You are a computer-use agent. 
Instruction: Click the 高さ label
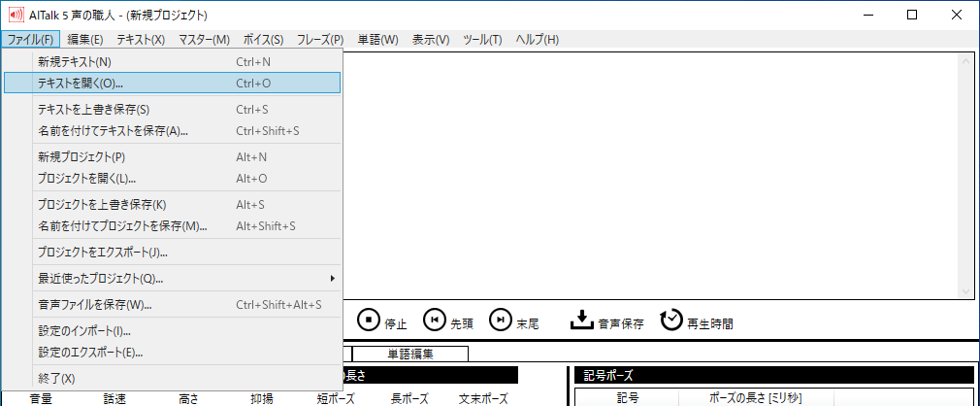188,398
